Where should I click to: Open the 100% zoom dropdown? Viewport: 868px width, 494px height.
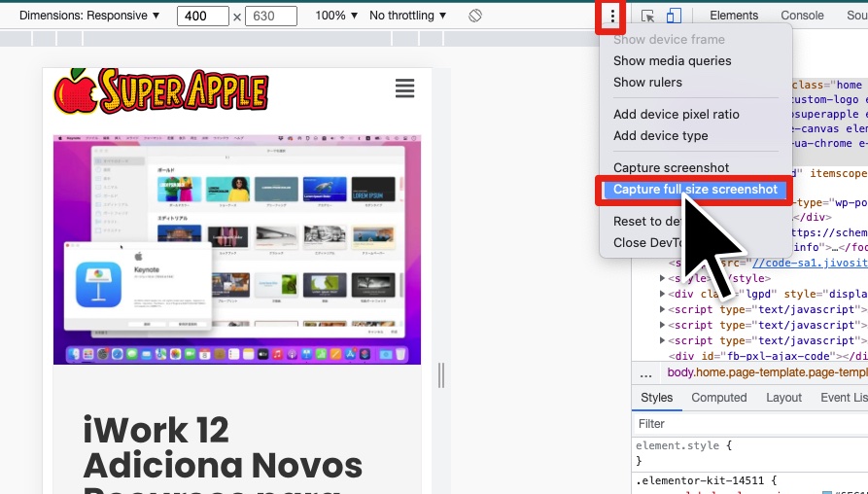[336, 17]
